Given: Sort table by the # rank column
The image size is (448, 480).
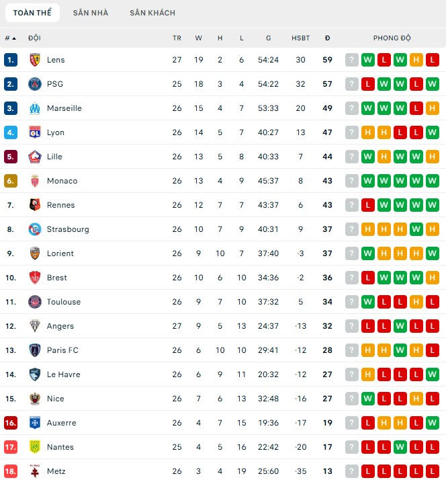Looking at the screenshot, I should [x=10, y=38].
